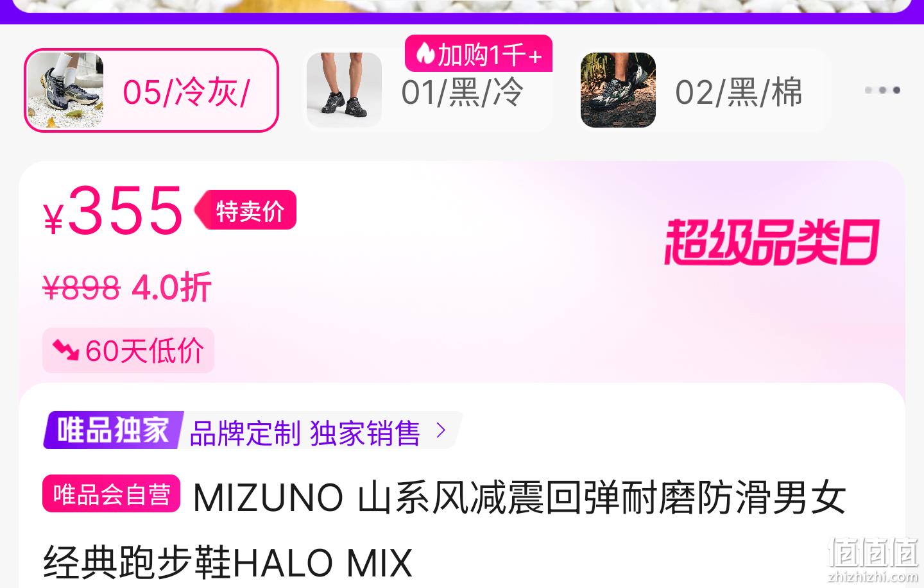Open the 01 black shoe thumbnail

(344, 90)
